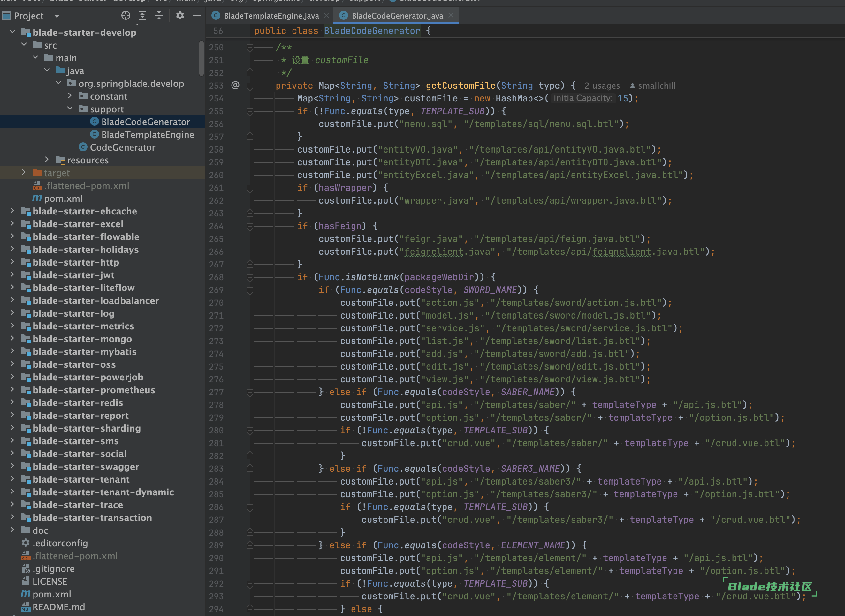
Task: Select .flattened-pom.xml under blade-starter-develop
Action: (x=86, y=186)
